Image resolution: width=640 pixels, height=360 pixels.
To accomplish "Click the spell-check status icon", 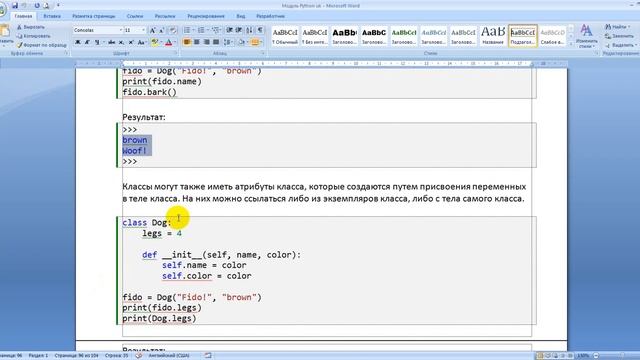I will click(x=139, y=356).
